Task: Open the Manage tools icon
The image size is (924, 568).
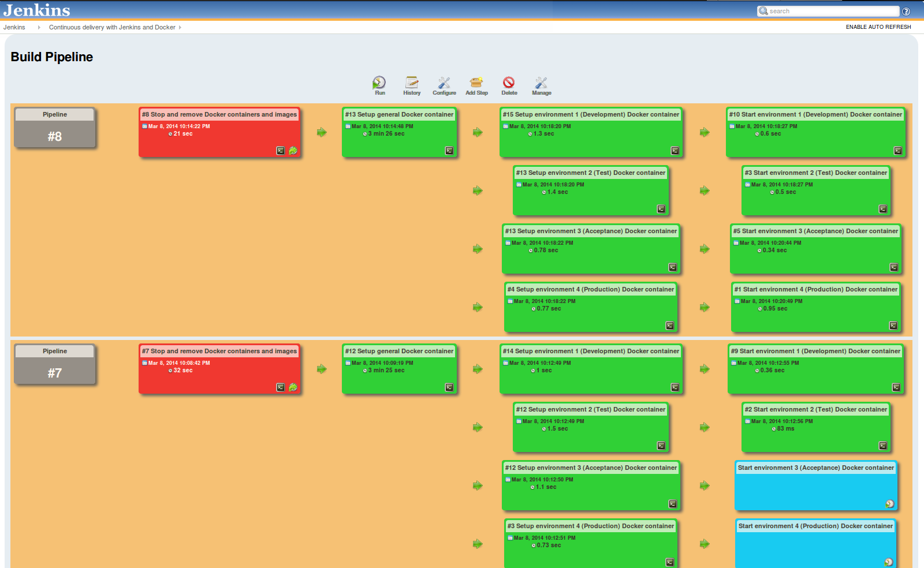Action: (x=541, y=83)
